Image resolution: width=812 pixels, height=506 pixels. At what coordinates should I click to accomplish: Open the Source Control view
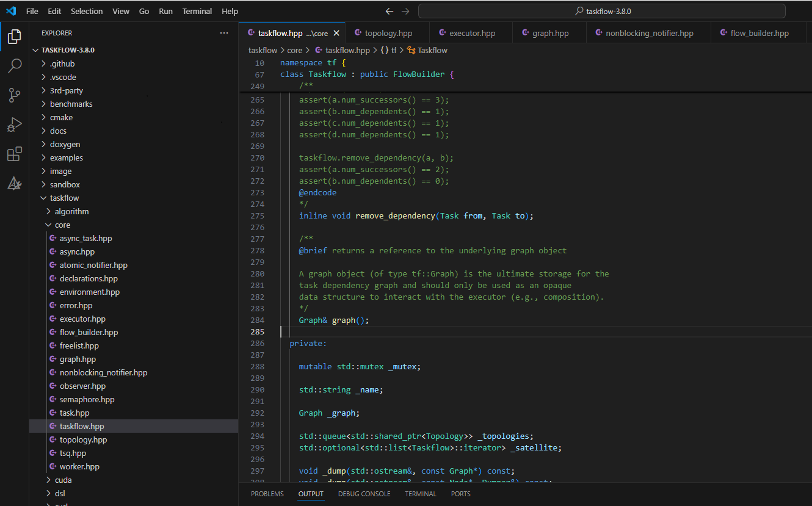15,95
